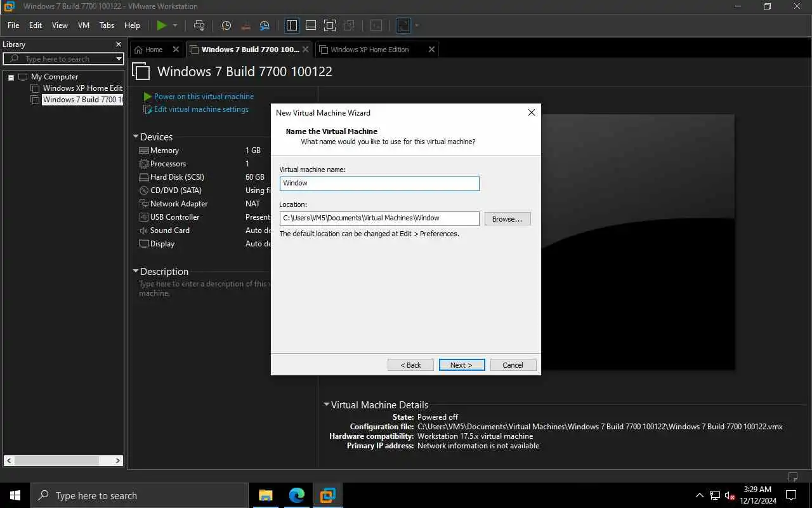The width and height of the screenshot is (812, 508).
Task: Click the Library scrollbar right arrow
Action: pyautogui.click(x=119, y=460)
